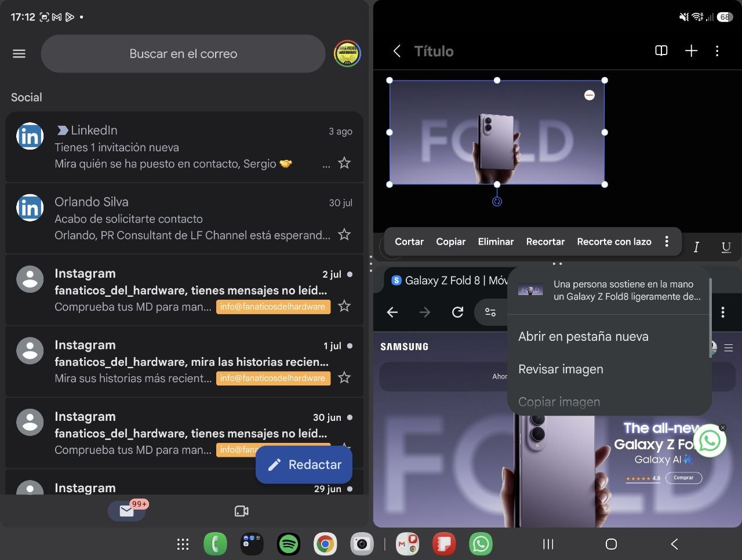Tap the system Home navigation button

(x=611, y=544)
